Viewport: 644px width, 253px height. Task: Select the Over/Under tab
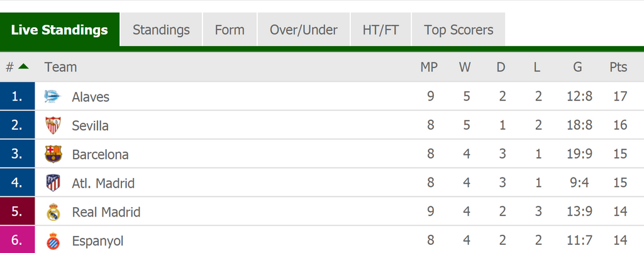point(304,30)
